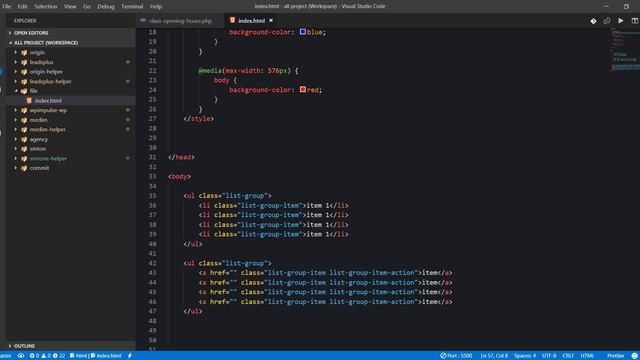Select the commit folder icon
The height and width of the screenshot is (360, 640).
[24, 168]
